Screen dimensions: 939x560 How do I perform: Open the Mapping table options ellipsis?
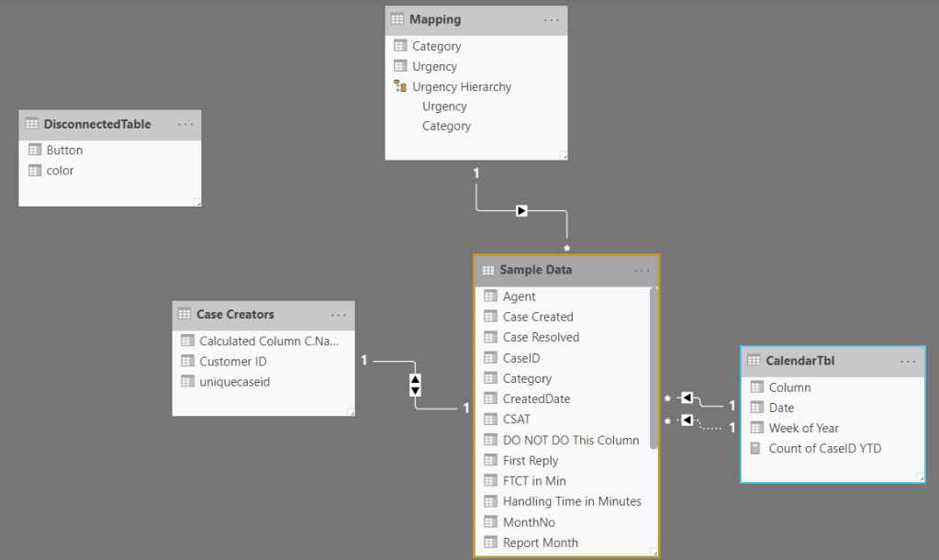551,19
